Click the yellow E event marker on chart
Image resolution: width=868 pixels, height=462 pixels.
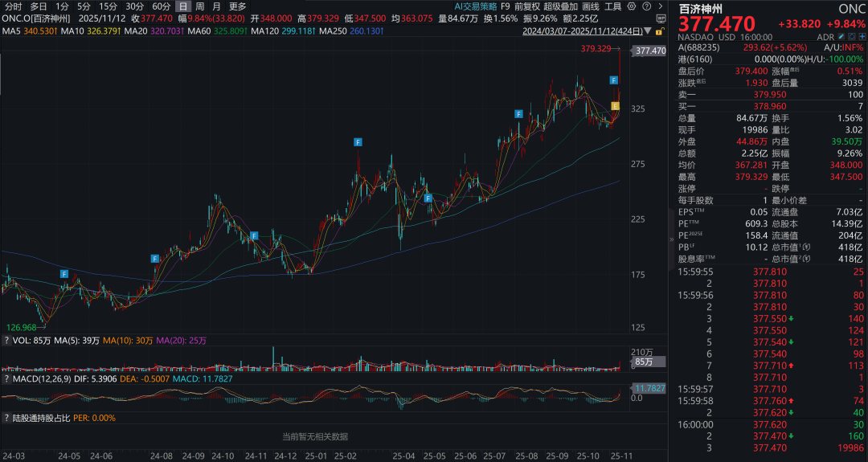coord(615,106)
